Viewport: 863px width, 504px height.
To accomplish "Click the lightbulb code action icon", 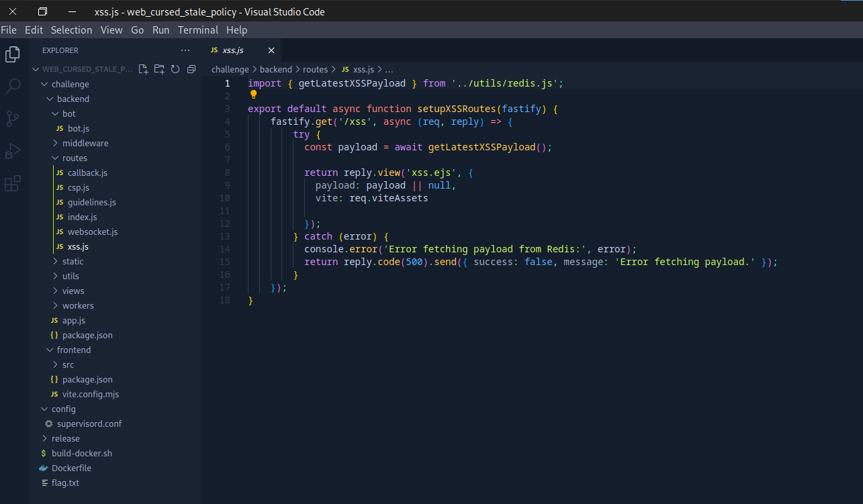I will point(254,95).
